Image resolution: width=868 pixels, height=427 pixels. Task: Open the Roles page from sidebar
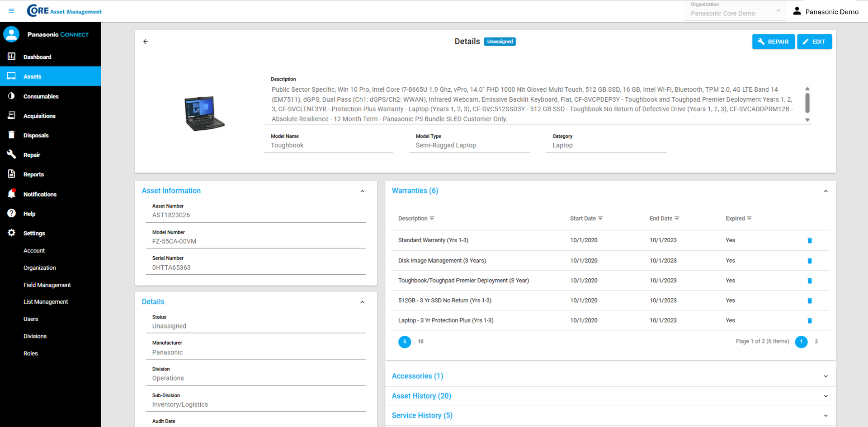tap(30, 353)
